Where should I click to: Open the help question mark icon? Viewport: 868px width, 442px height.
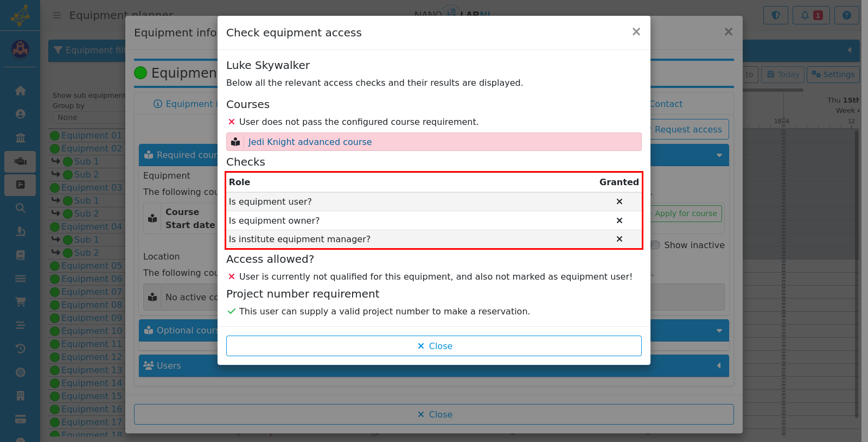click(x=847, y=15)
